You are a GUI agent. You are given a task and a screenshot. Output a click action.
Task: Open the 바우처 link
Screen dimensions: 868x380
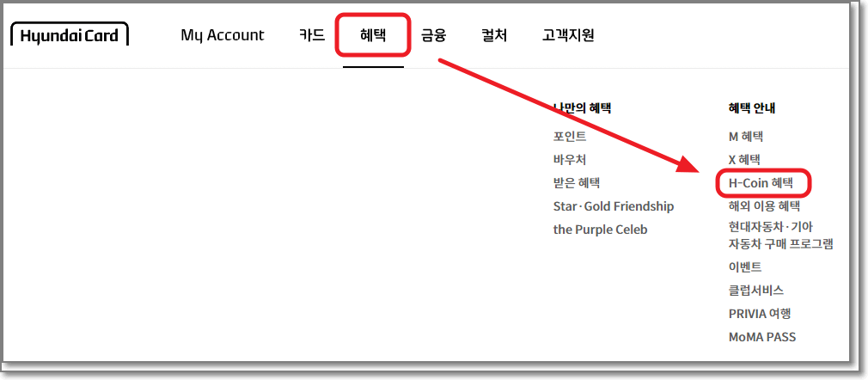tap(570, 160)
